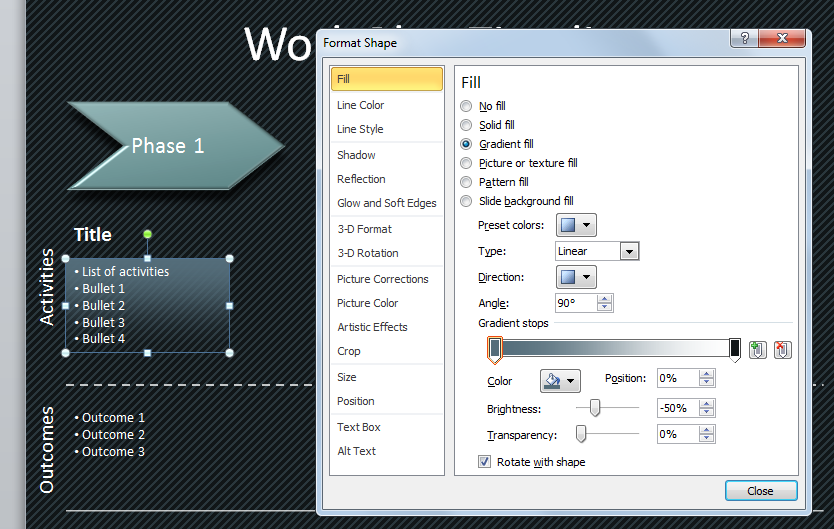This screenshot has width=834, height=529.
Task: Click the Direction swatch icon
Action: 568,277
